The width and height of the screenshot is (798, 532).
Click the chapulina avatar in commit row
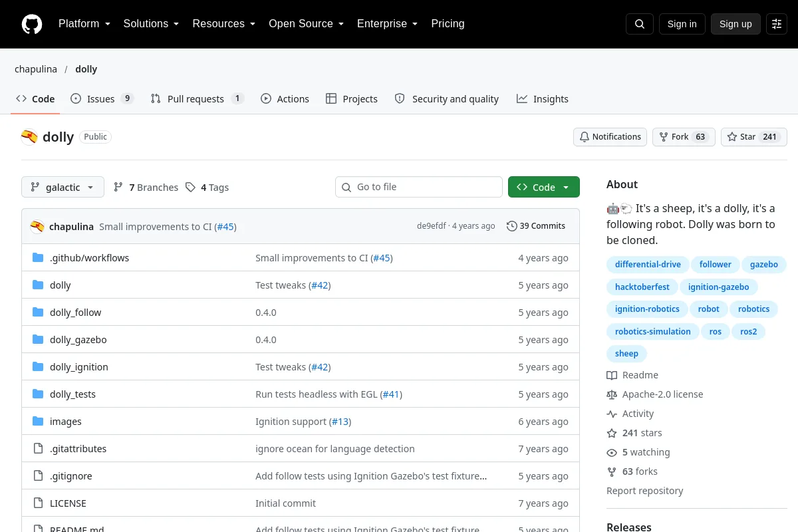(x=37, y=226)
